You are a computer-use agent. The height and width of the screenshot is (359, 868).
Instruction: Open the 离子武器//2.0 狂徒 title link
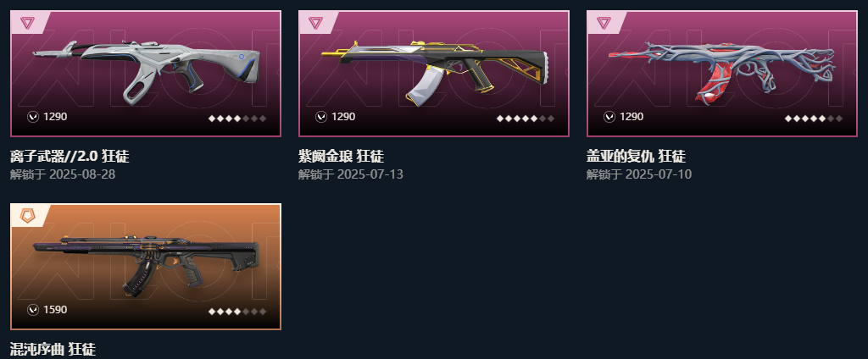tap(70, 157)
